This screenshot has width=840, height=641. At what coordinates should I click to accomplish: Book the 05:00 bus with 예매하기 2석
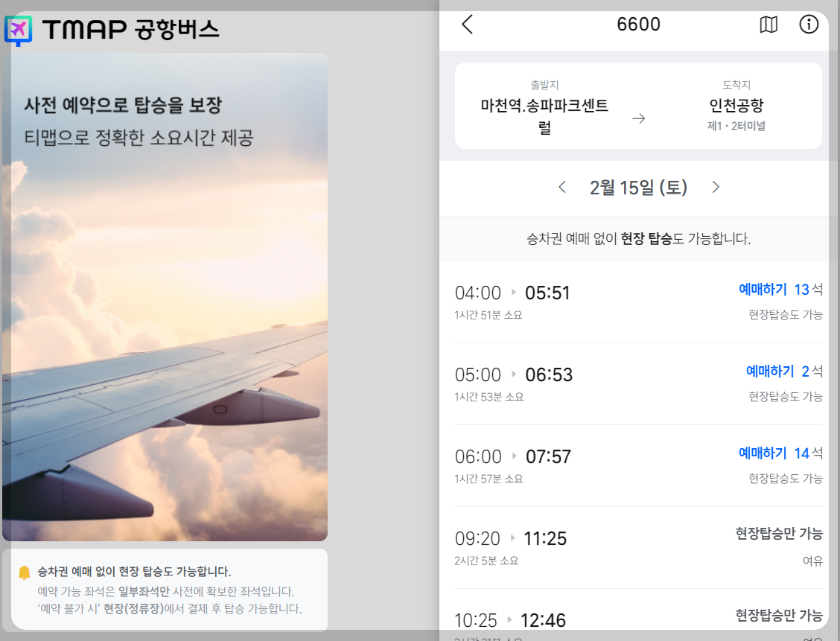click(x=784, y=371)
